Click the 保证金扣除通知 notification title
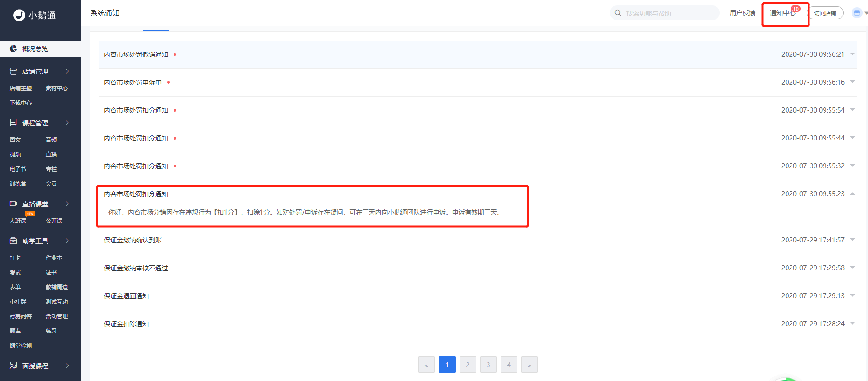This screenshot has height=381, width=868. tap(126, 324)
